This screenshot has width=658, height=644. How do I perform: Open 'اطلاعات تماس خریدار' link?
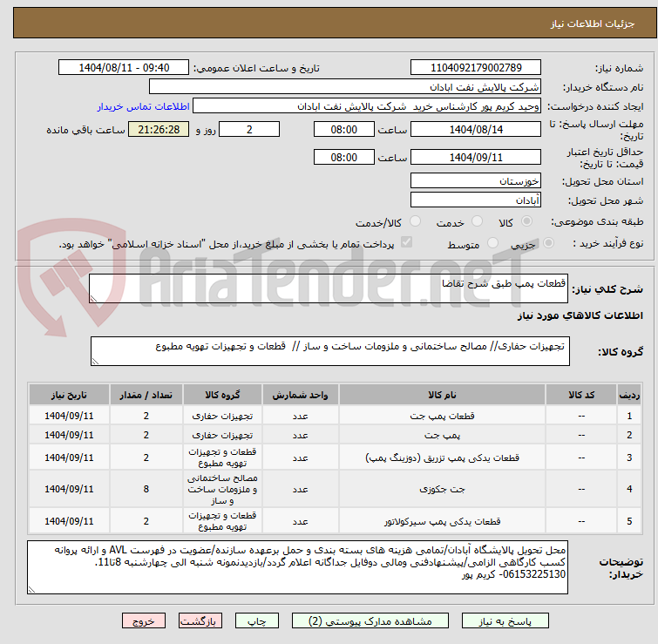click(144, 106)
